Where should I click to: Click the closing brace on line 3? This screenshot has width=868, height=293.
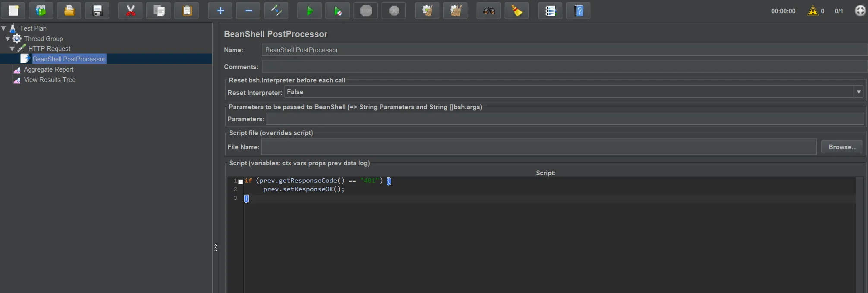tap(246, 198)
